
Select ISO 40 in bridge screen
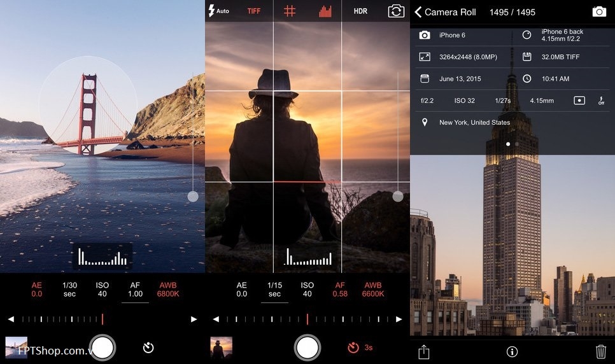tap(102, 290)
